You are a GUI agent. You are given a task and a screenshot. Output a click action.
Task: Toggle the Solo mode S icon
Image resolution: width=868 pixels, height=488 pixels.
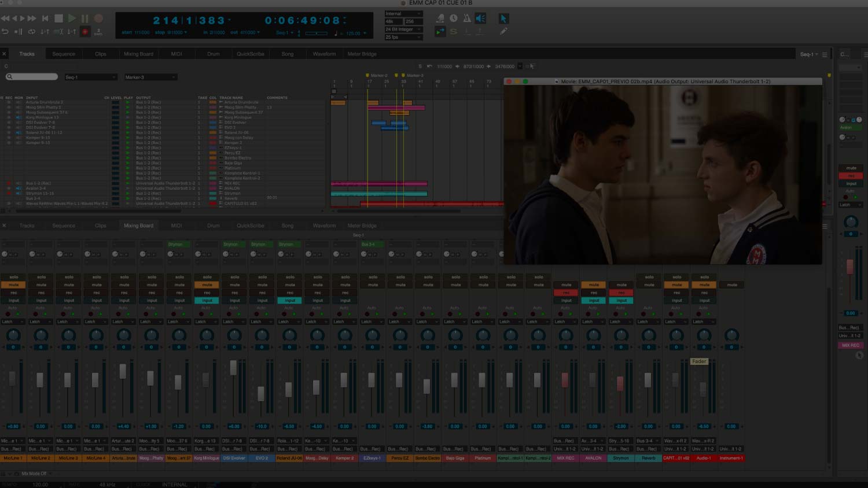point(453,32)
